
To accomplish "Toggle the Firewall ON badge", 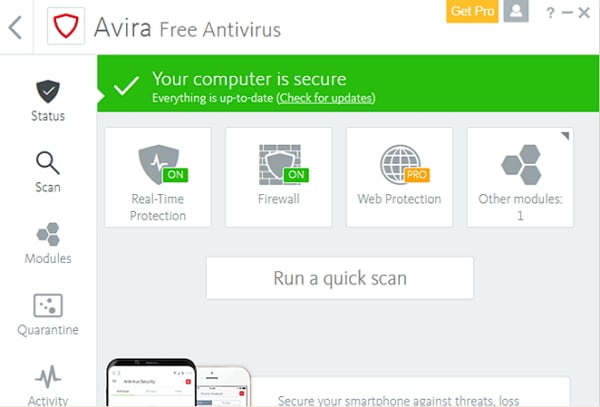I will [296, 175].
